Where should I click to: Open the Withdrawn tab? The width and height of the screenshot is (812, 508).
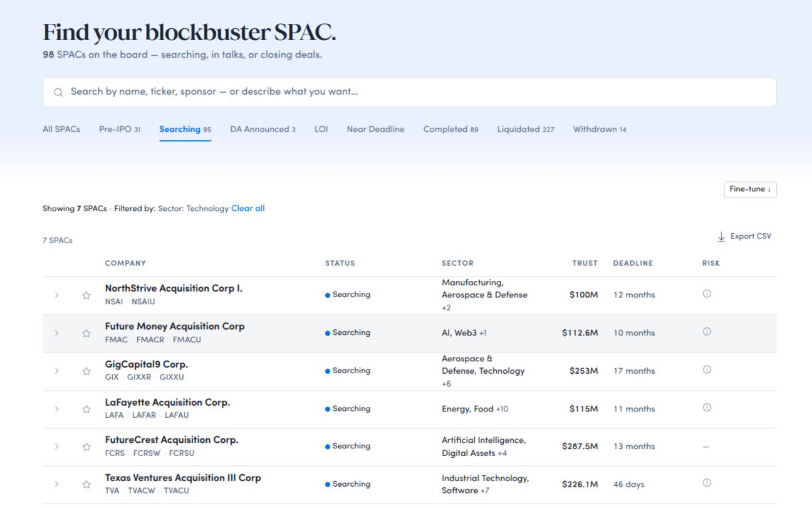point(600,129)
